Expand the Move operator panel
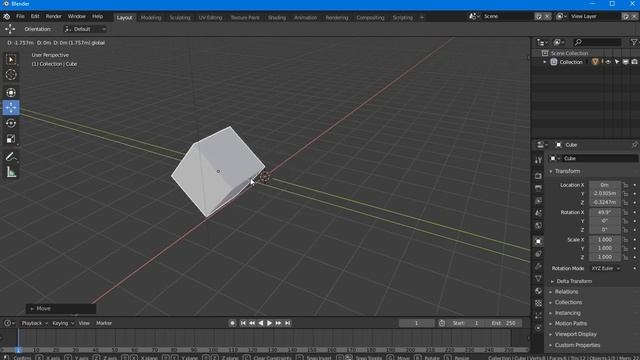 (61, 309)
